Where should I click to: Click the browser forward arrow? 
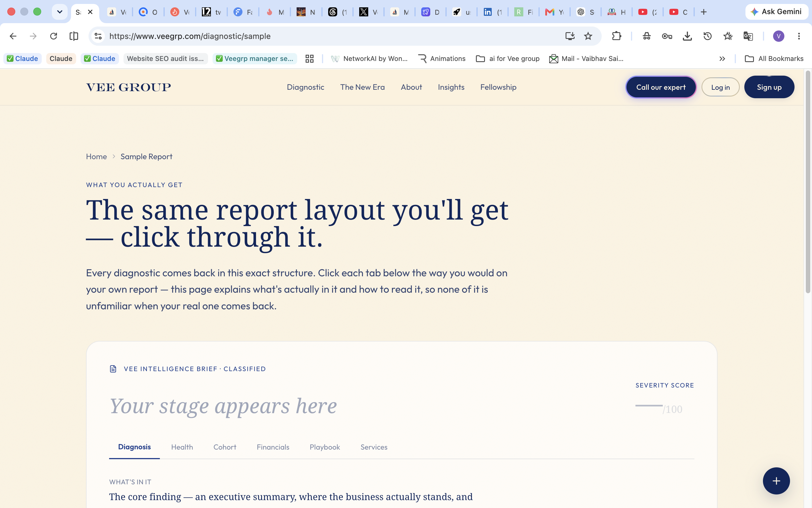[x=33, y=36]
